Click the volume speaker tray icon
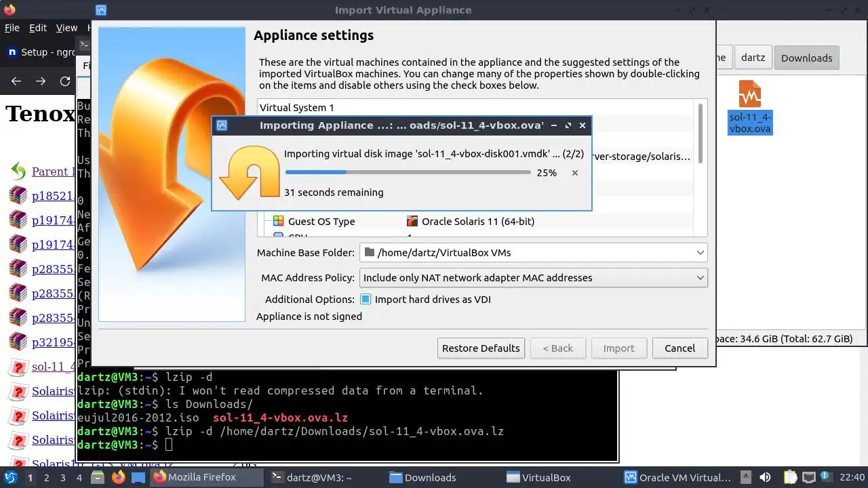This screenshot has height=488, width=868. pyautogui.click(x=765, y=477)
